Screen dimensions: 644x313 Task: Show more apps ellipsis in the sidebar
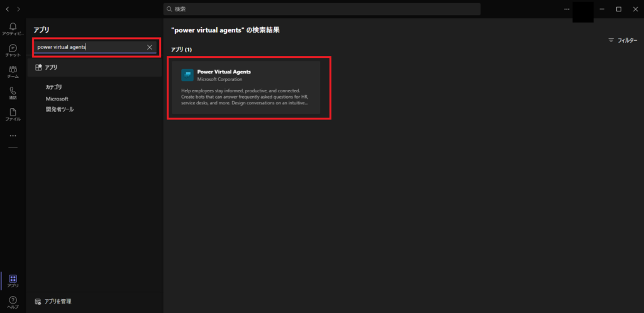[13, 136]
